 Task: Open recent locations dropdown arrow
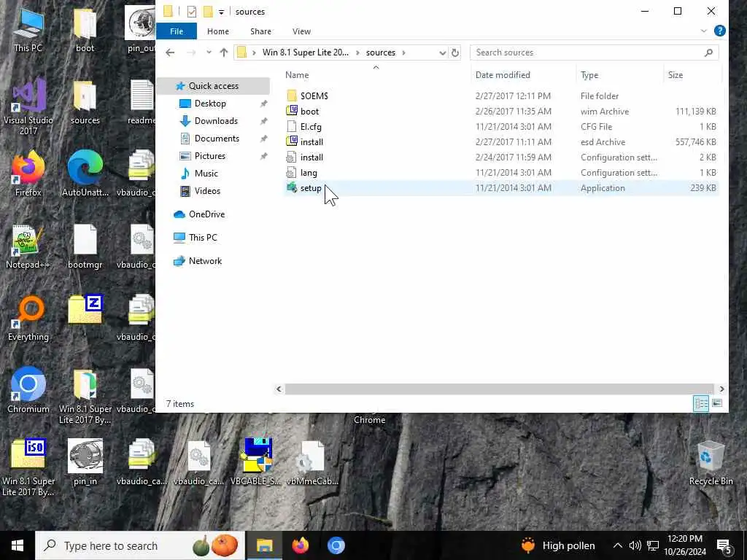pyautogui.click(x=209, y=52)
